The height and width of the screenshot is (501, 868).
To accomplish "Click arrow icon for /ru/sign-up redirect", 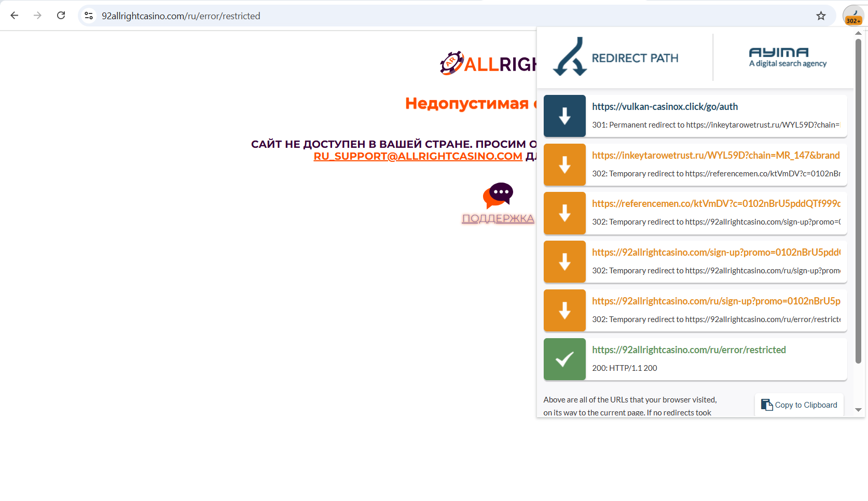I will pos(564,310).
